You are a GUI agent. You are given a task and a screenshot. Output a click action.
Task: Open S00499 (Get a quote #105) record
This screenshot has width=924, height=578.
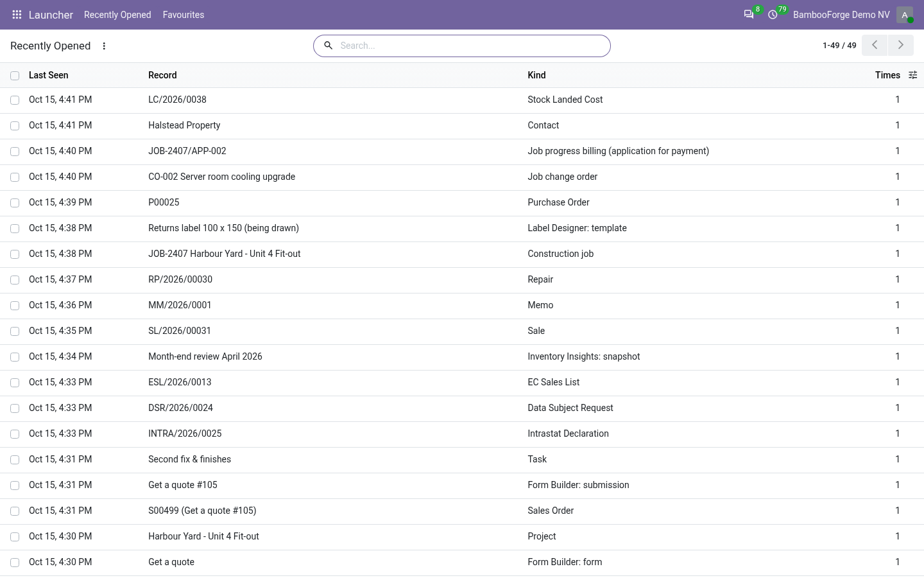[x=202, y=511]
